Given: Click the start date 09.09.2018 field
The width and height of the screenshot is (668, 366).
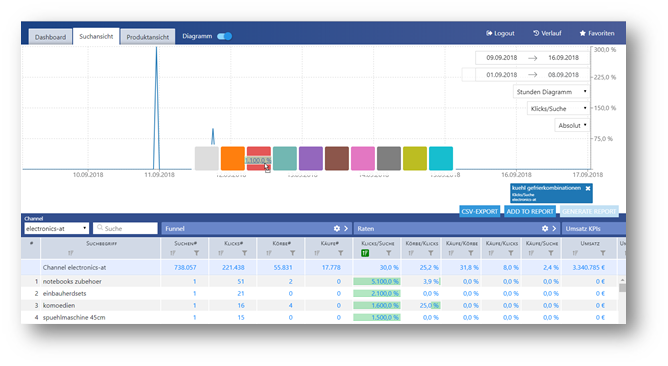Looking at the screenshot, I should click(501, 58).
